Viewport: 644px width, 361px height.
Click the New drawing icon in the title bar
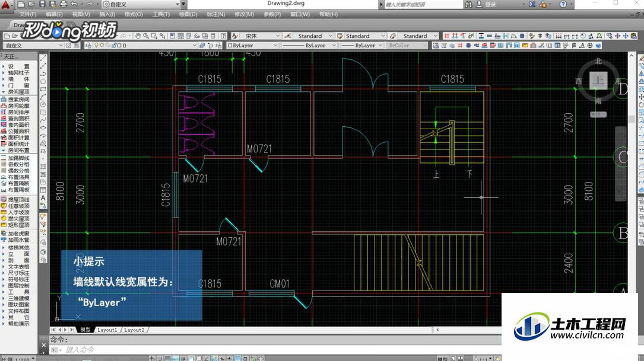click(x=21, y=4)
